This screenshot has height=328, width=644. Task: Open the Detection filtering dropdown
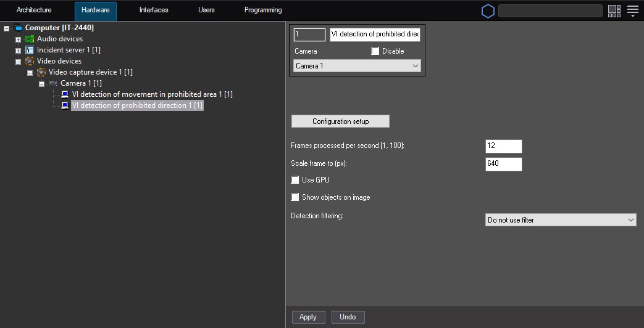(x=561, y=219)
